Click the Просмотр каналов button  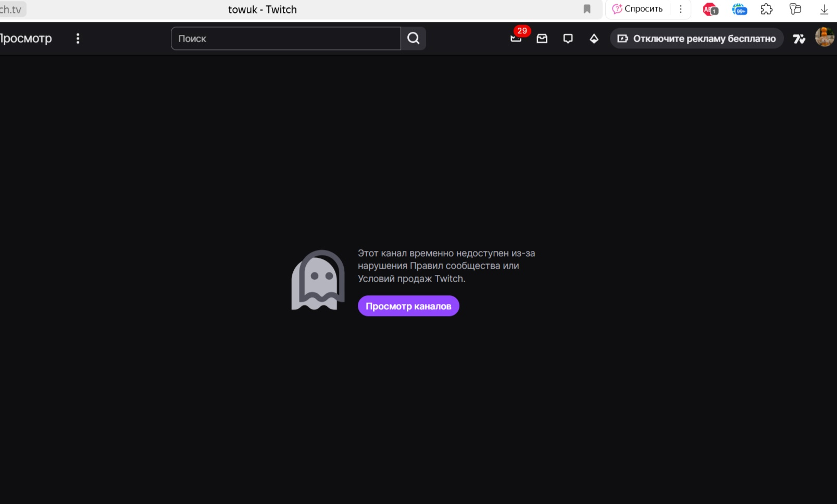[x=408, y=306]
